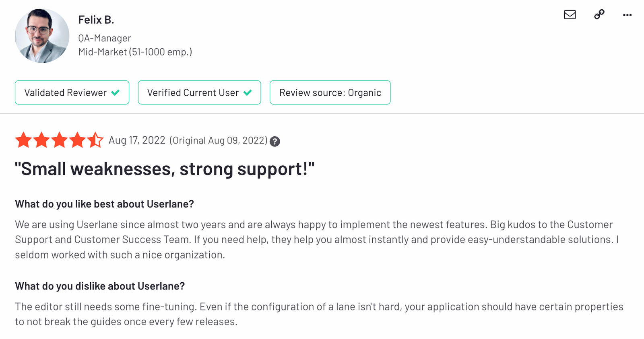Viewport: 644px width, 339px height.
Task: Click the Verified Current User badge
Action: [x=199, y=92]
